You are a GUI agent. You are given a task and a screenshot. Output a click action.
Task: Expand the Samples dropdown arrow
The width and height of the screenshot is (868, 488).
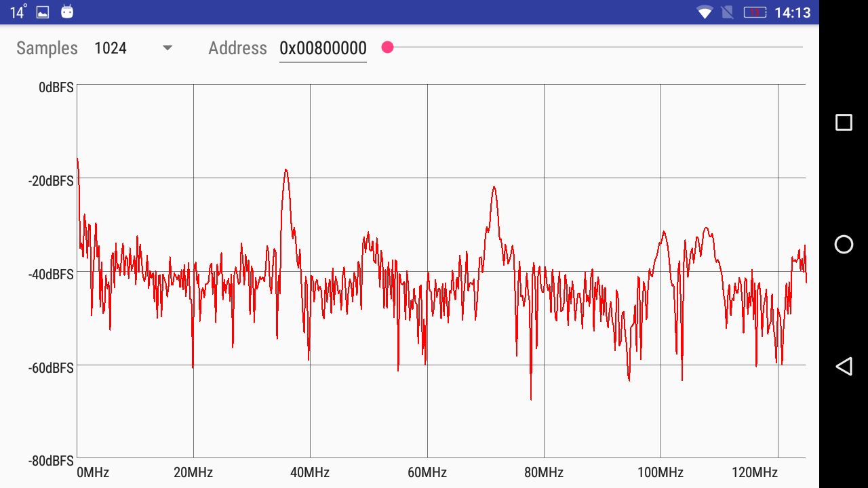point(167,48)
